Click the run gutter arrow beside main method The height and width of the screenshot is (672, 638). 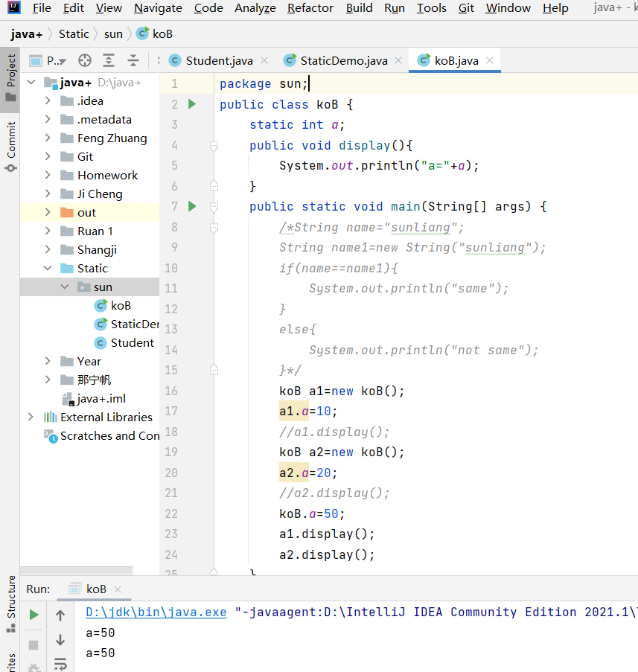tap(191, 206)
